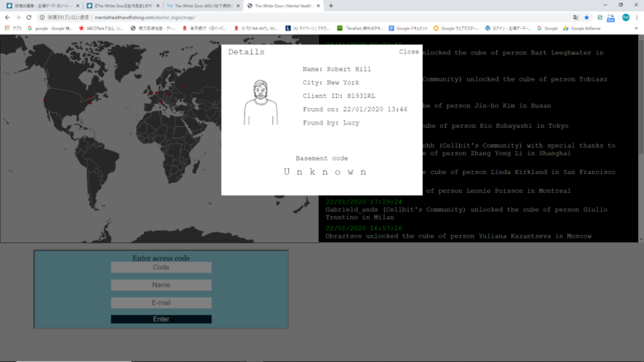This screenshot has height=362, width=644.
Task: Open a new browser tab
Action: point(331,6)
